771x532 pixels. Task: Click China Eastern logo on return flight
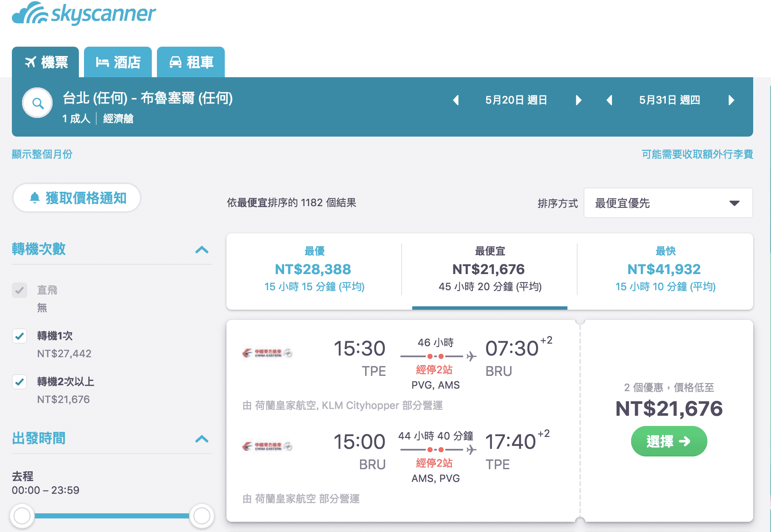(x=267, y=446)
